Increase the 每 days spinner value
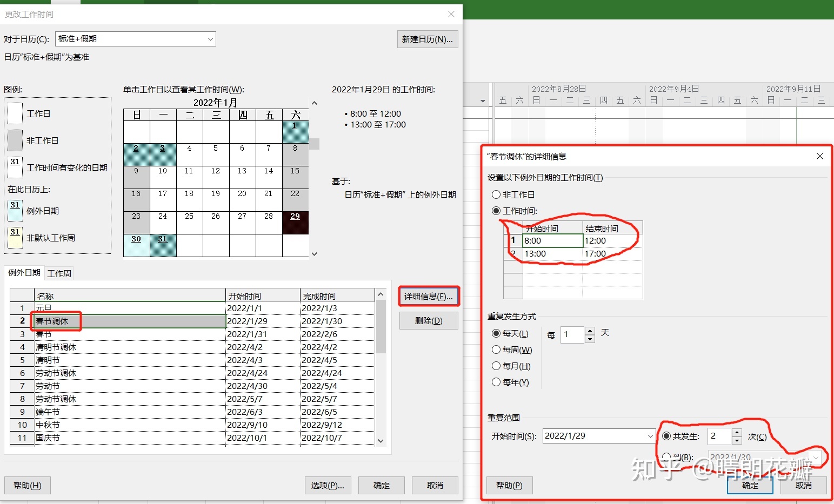Image resolution: width=834 pixels, height=504 pixels. point(590,331)
